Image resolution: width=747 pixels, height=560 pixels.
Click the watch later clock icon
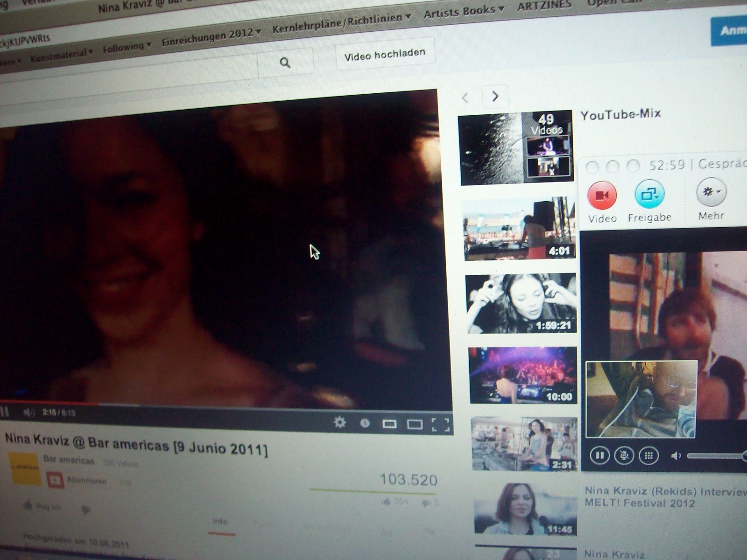coord(365,423)
